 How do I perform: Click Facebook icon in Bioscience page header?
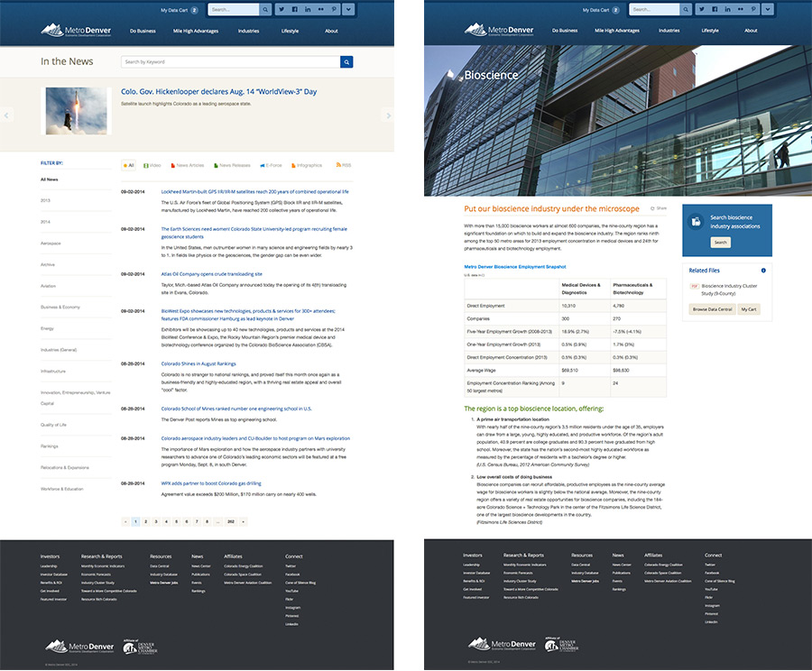[715, 9]
